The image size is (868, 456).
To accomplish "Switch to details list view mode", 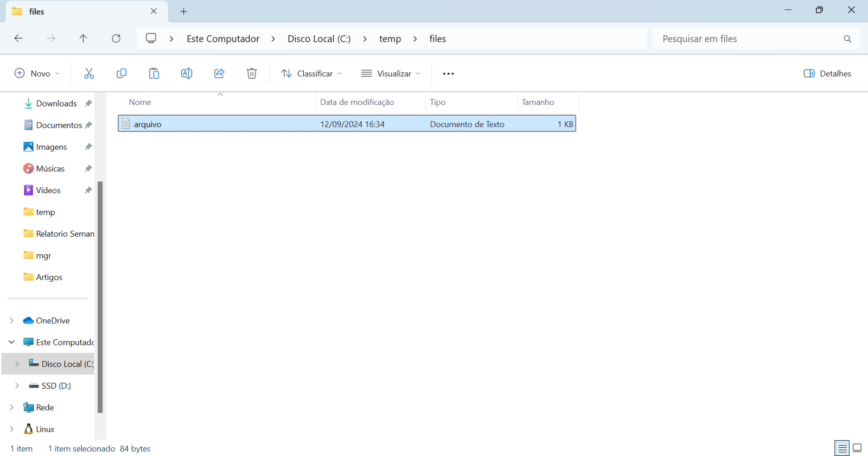I will pos(842,448).
